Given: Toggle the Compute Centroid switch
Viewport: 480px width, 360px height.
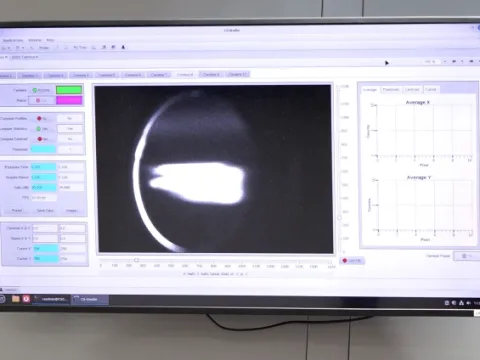Looking at the screenshot, I should coord(42,139).
